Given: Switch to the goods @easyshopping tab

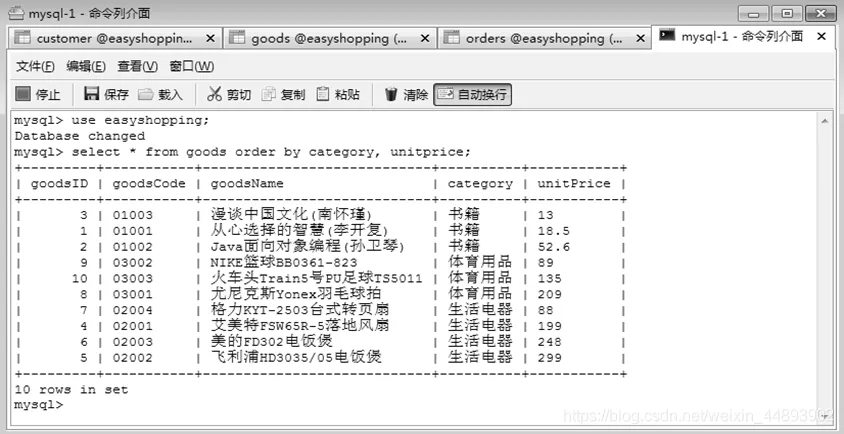Looking at the screenshot, I should pos(330,38).
